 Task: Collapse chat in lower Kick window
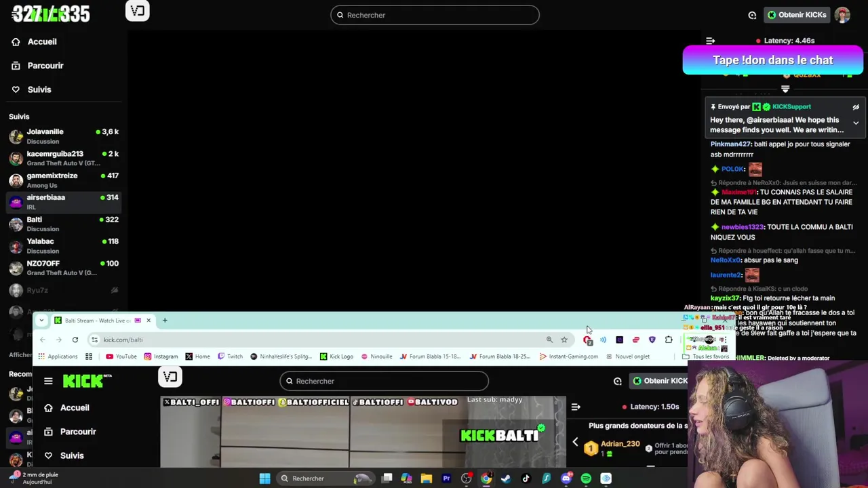[576, 407]
